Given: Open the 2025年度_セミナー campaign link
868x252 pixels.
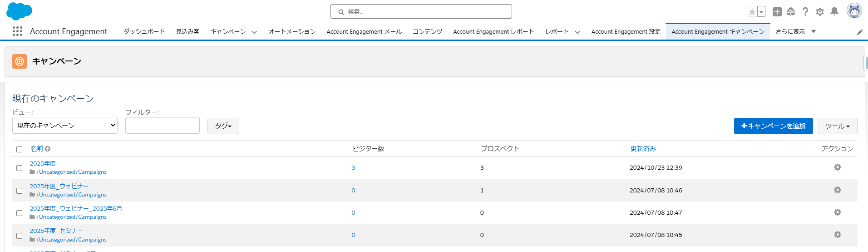Looking at the screenshot, I should click(x=56, y=231).
